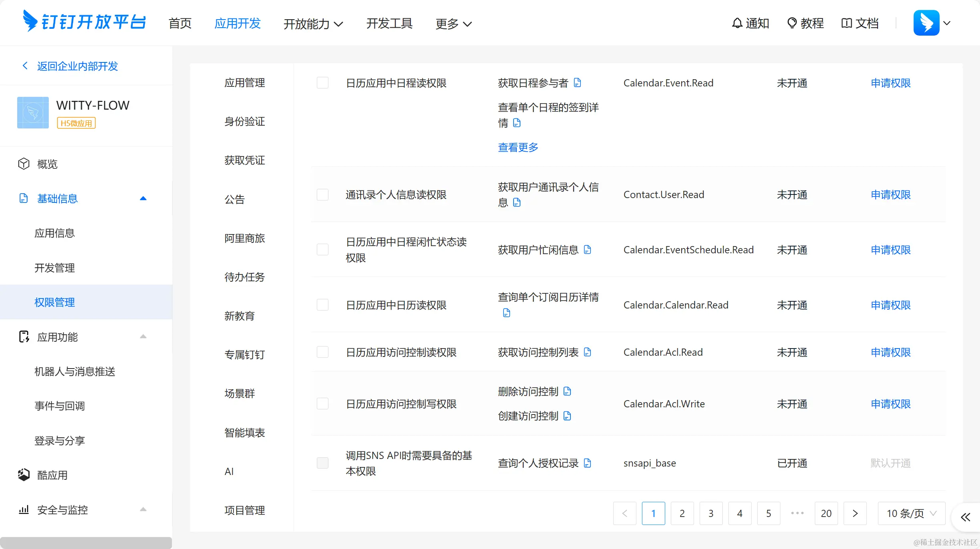
Task: Open doc icon beside 获取用户忙闲信息
Action: (x=587, y=250)
